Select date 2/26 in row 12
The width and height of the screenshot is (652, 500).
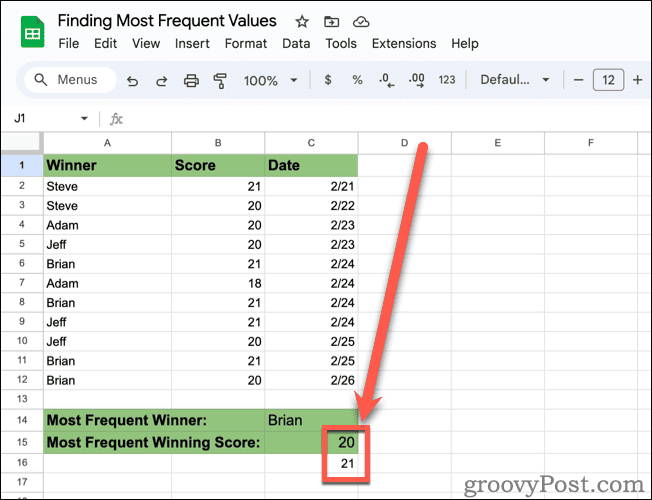pos(311,380)
